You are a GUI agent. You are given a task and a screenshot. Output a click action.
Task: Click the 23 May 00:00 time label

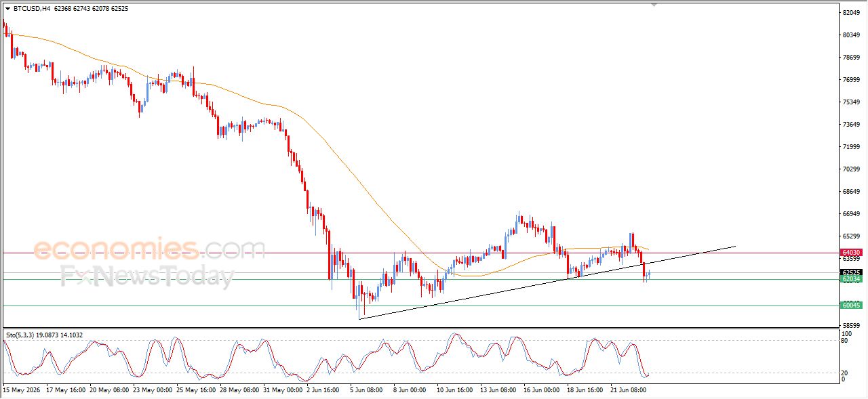153,390
